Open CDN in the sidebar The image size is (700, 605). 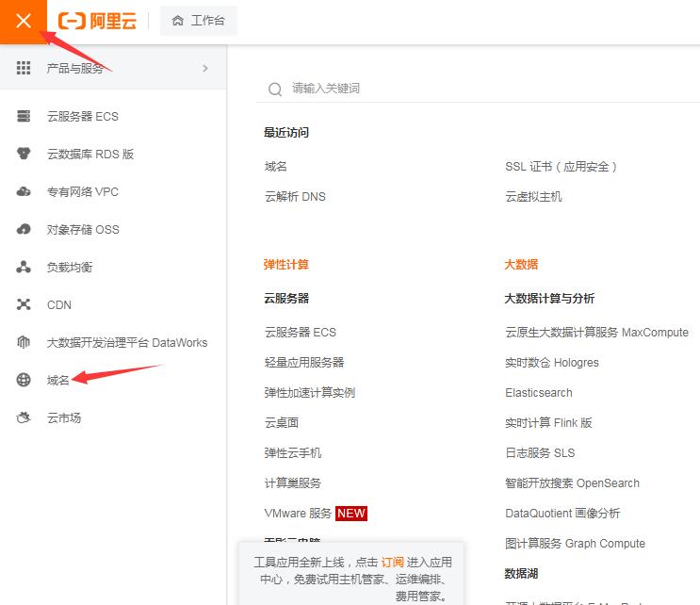(x=59, y=305)
